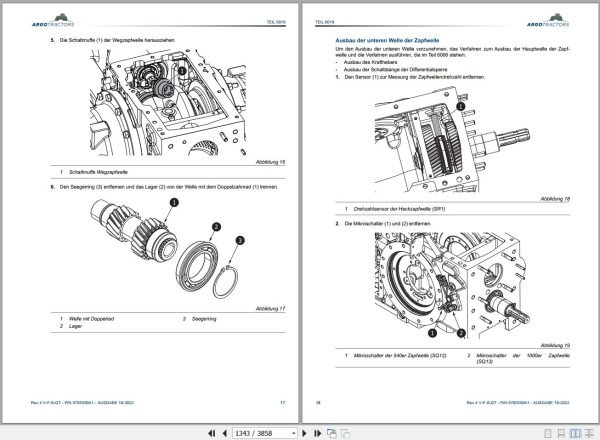This screenshot has height=440, width=600.
Task: Select the two-page facing layout
Action: click(x=575, y=433)
